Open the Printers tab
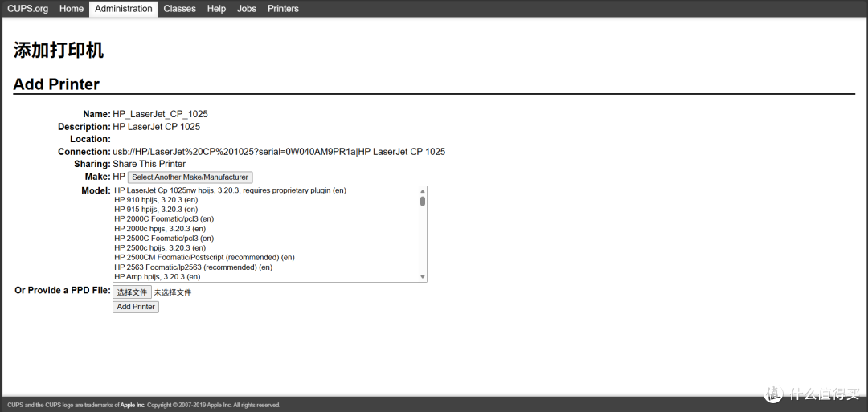 (x=283, y=8)
